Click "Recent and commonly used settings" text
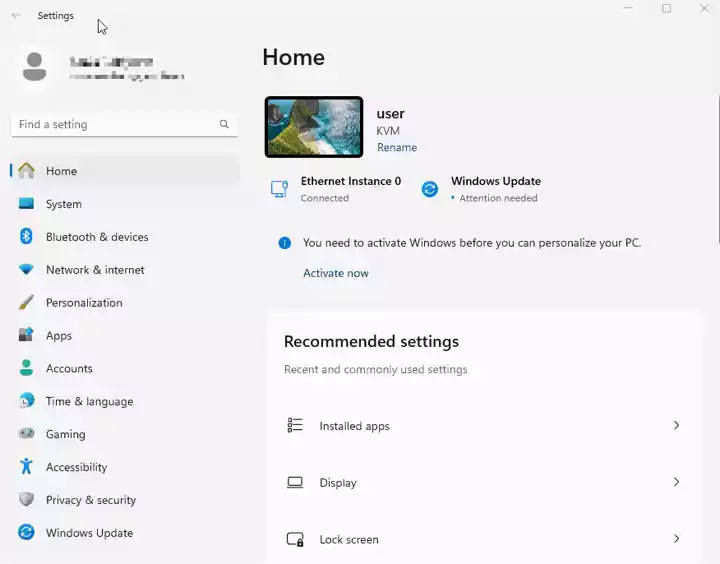 pos(376,370)
